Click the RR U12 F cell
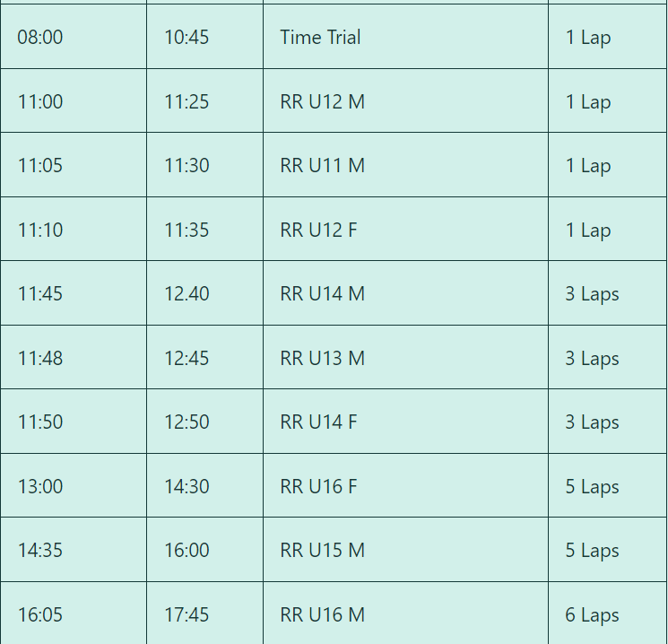668x644 pixels. [x=405, y=230]
